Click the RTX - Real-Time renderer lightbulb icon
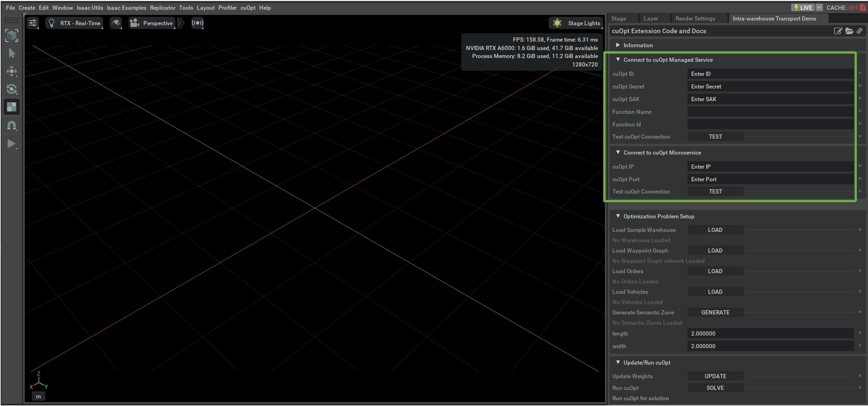 click(52, 23)
